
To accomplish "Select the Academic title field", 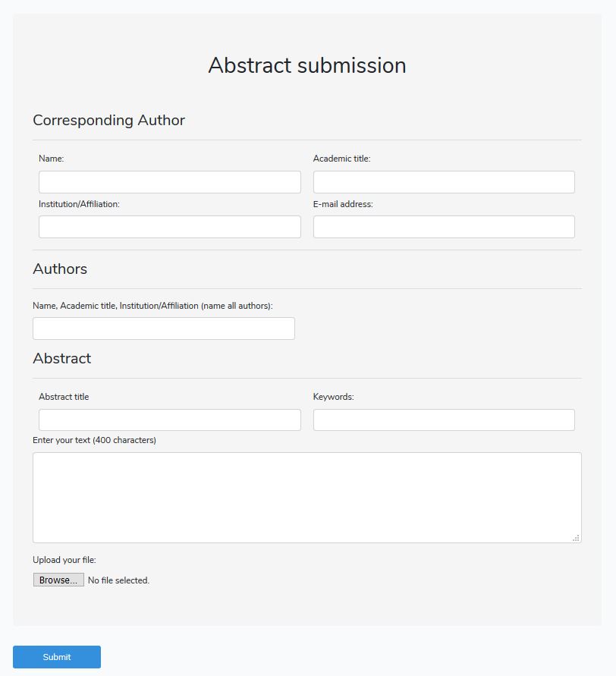I will (444, 181).
